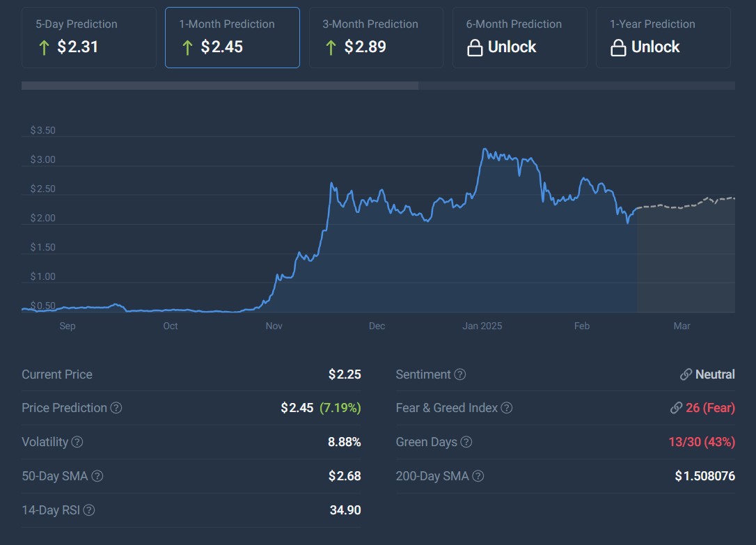
Task: Click the lock icon in 1-Year Prediction
Action: pyautogui.click(x=618, y=48)
